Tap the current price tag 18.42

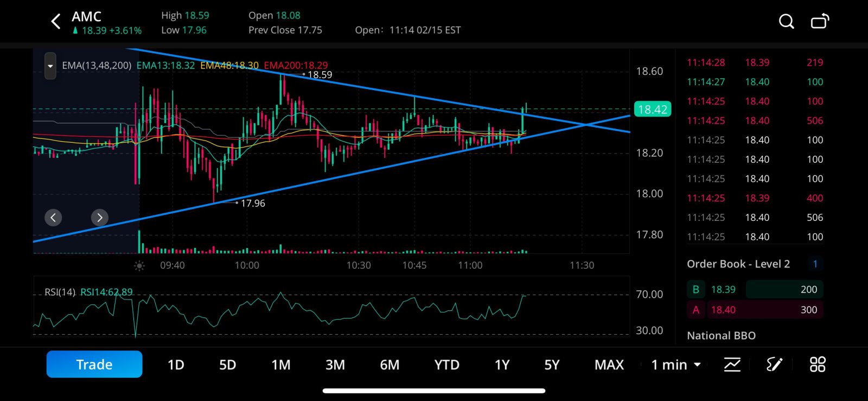tap(653, 110)
